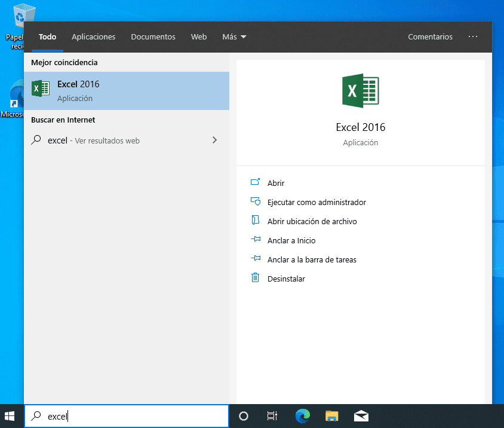Select the Ejecutar como administrador shield icon
The height and width of the screenshot is (428, 504).
(256, 202)
